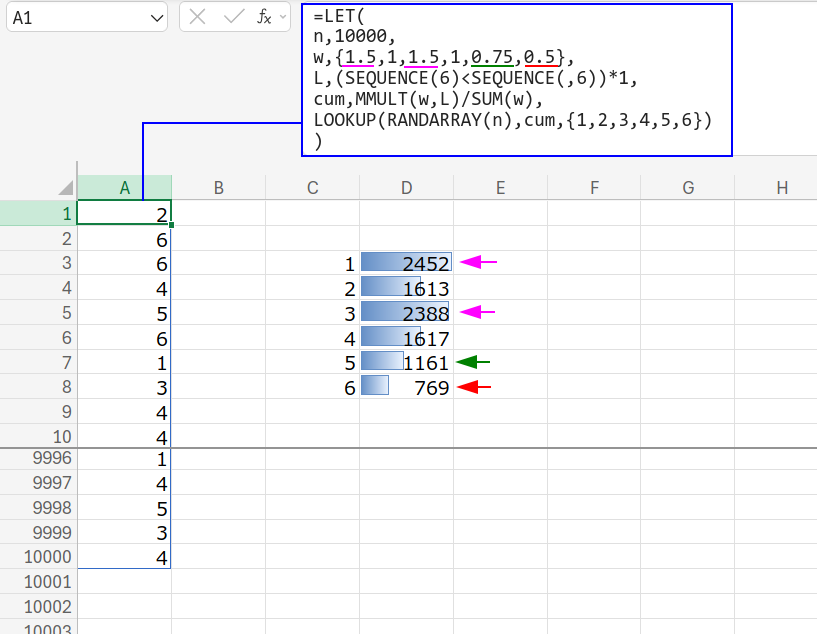This screenshot has height=634, width=817.
Task: Click the Cancel (X) formula button
Action: coord(198,17)
